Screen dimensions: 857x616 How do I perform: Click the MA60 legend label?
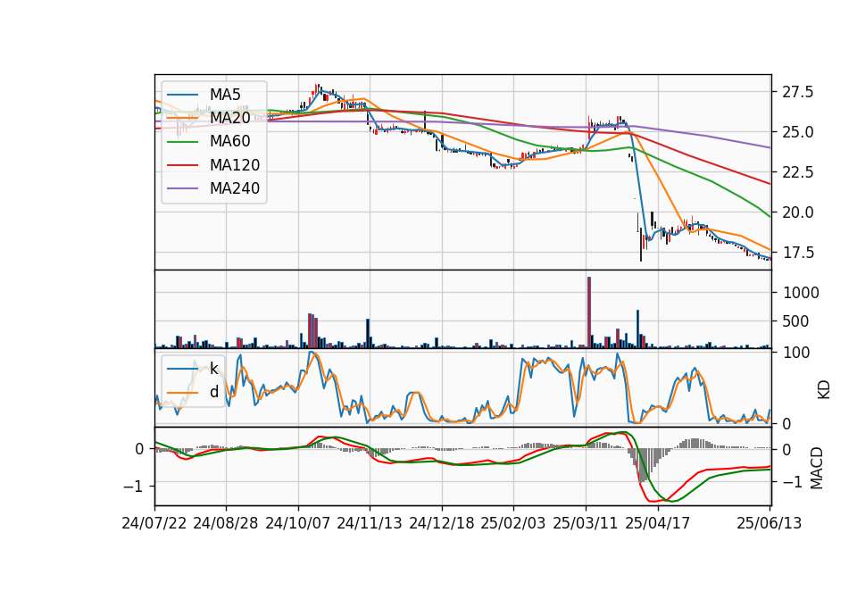(229, 142)
